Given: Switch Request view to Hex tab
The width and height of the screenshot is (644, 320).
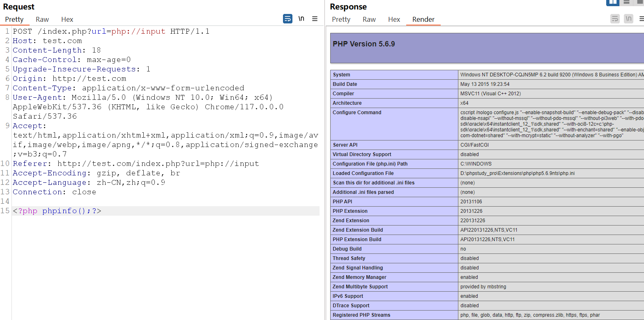Looking at the screenshot, I should coord(67,19).
